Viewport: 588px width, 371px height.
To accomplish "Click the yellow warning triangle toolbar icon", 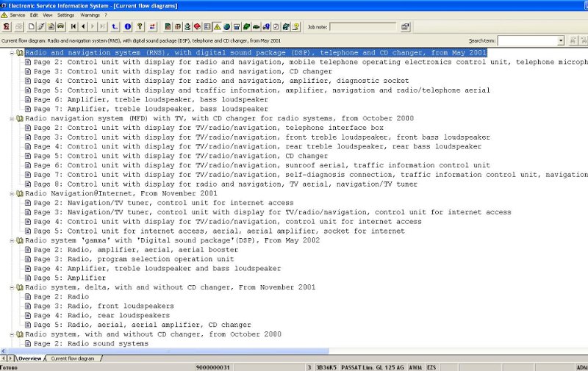I will point(217,26).
